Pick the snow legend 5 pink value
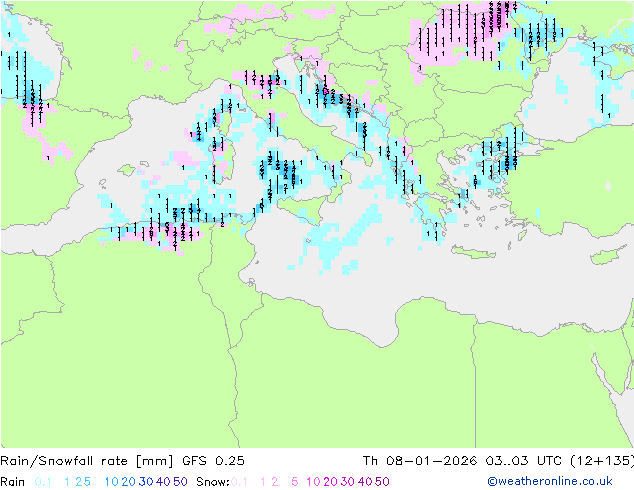This screenshot has height=490, width=634. (295, 482)
